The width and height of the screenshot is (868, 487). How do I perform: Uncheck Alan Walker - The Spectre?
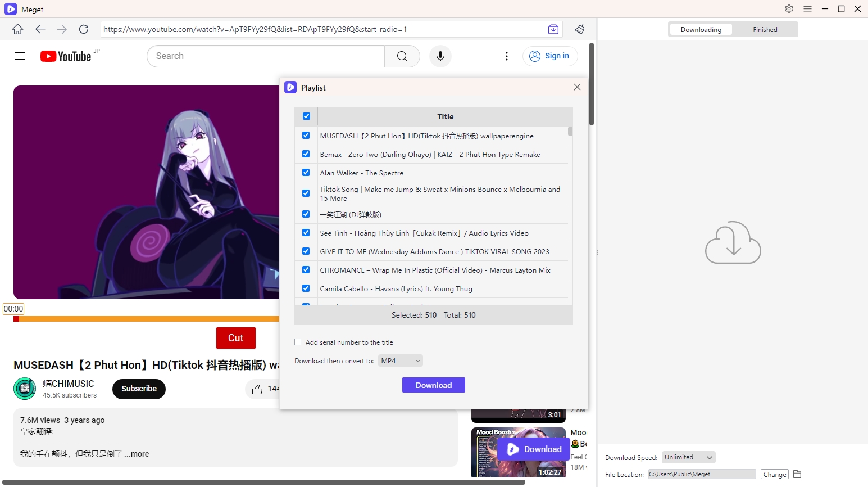(306, 173)
